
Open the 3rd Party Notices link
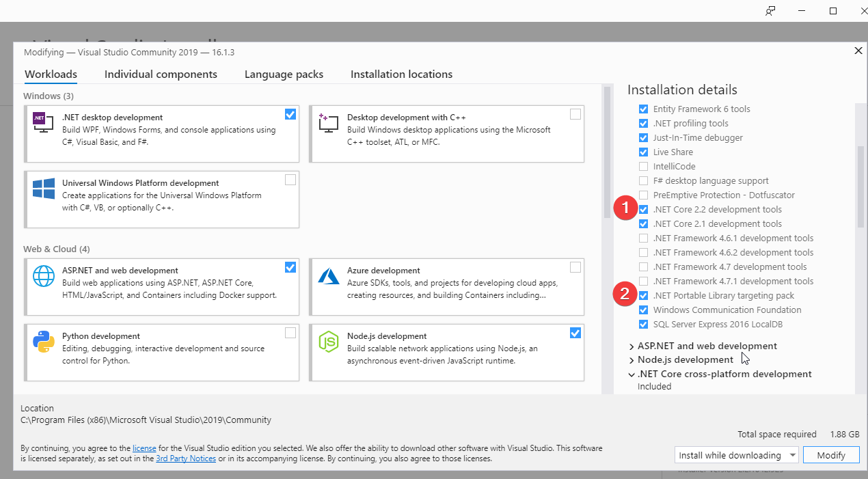point(186,459)
